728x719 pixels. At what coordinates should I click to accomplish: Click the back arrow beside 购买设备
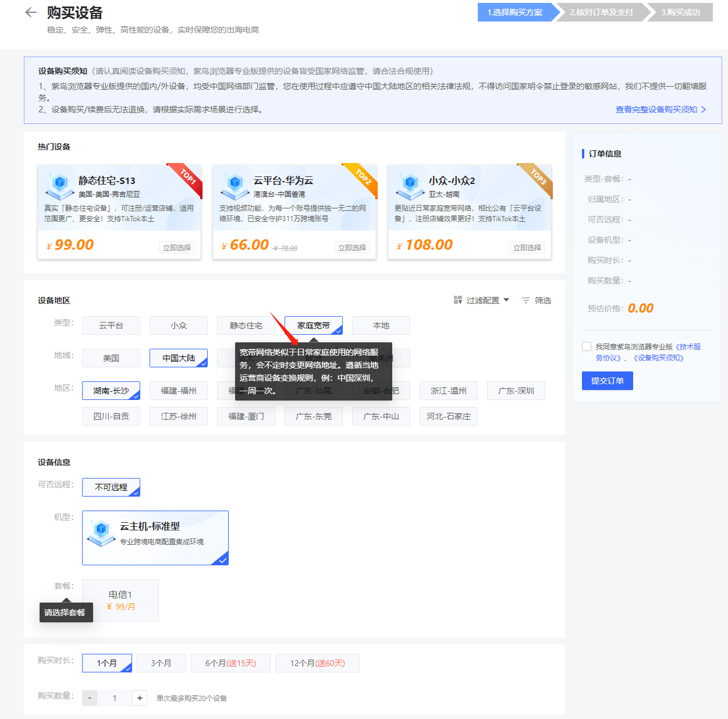click(31, 12)
